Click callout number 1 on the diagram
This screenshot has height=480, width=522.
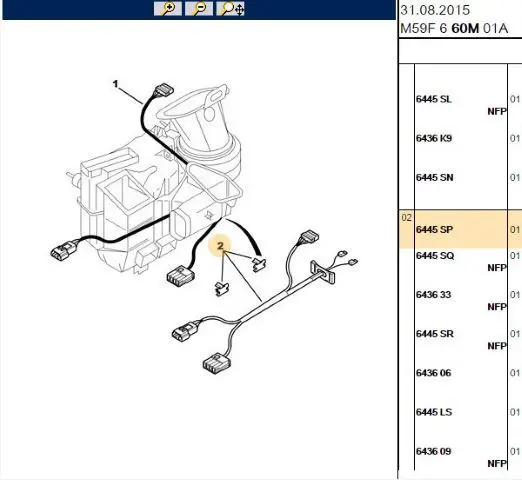point(115,84)
